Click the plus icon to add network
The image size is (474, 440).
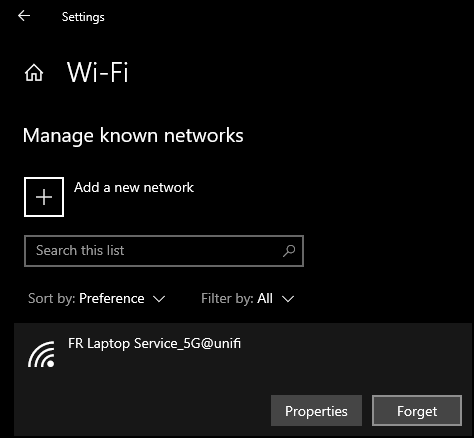pos(44,197)
